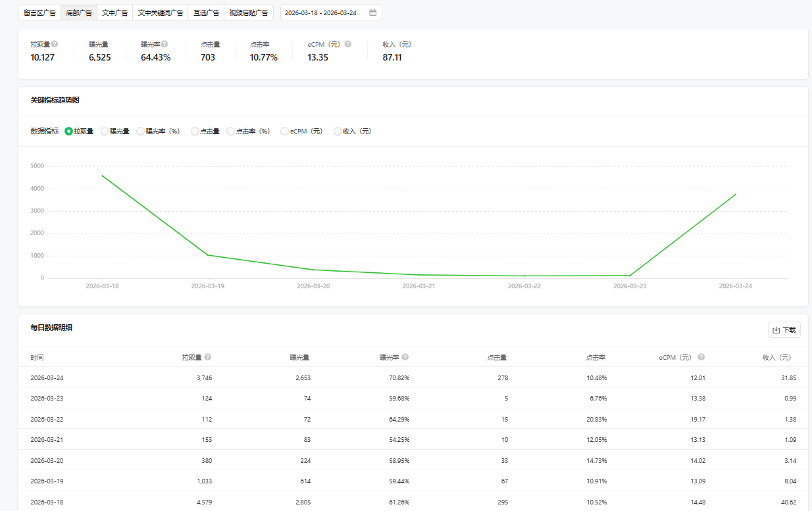Choose the 点击量 metric radio option
This screenshot has height=511, width=812.
[x=195, y=132]
